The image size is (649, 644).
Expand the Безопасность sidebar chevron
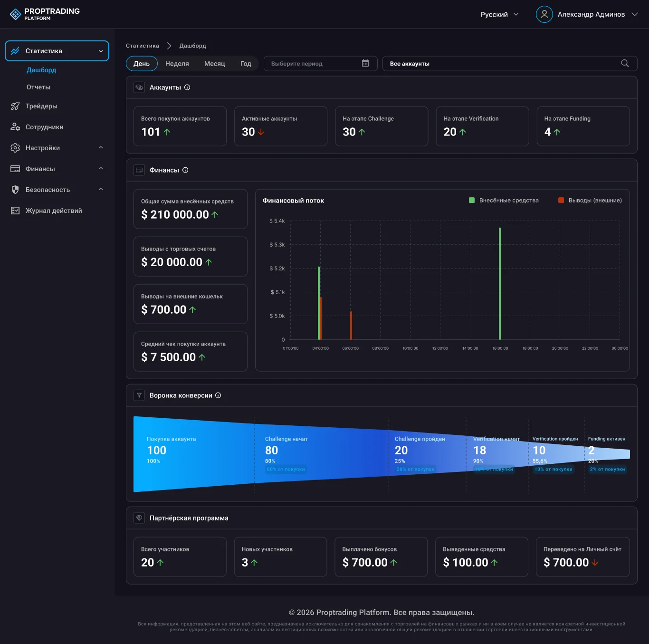(101, 190)
